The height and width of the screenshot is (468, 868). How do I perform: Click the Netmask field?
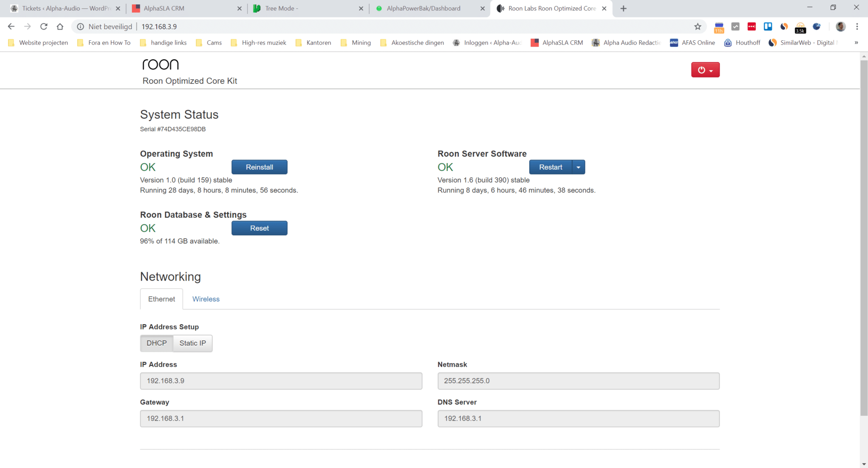(579, 381)
